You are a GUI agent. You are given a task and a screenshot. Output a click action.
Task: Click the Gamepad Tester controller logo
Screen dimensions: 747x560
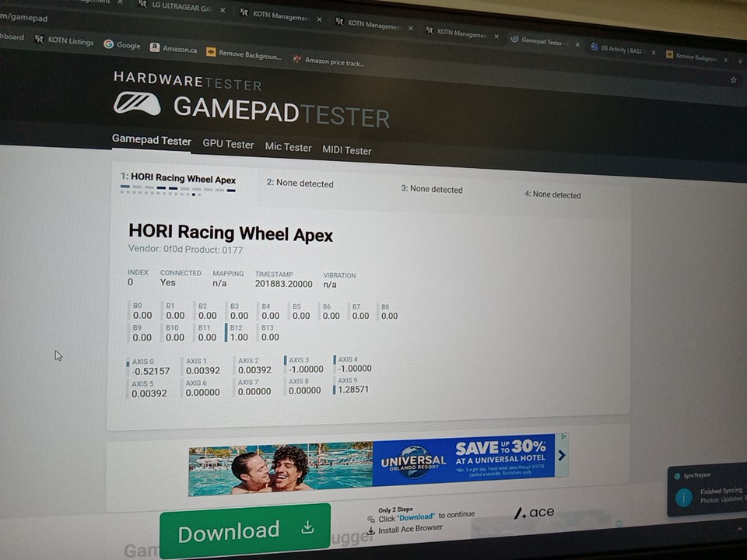coord(138,103)
